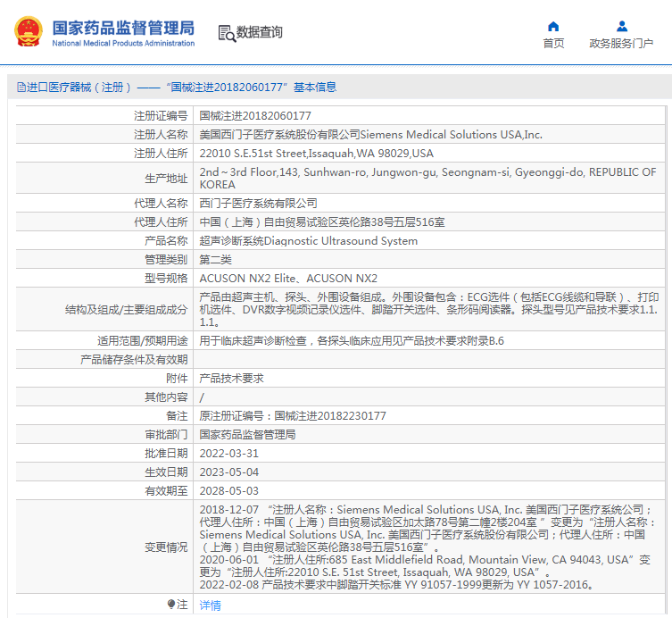Image resolution: width=672 pixels, height=618 pixels.
Task: Select product name Diagnostic Ultrasound System
Action: (309, 241)
